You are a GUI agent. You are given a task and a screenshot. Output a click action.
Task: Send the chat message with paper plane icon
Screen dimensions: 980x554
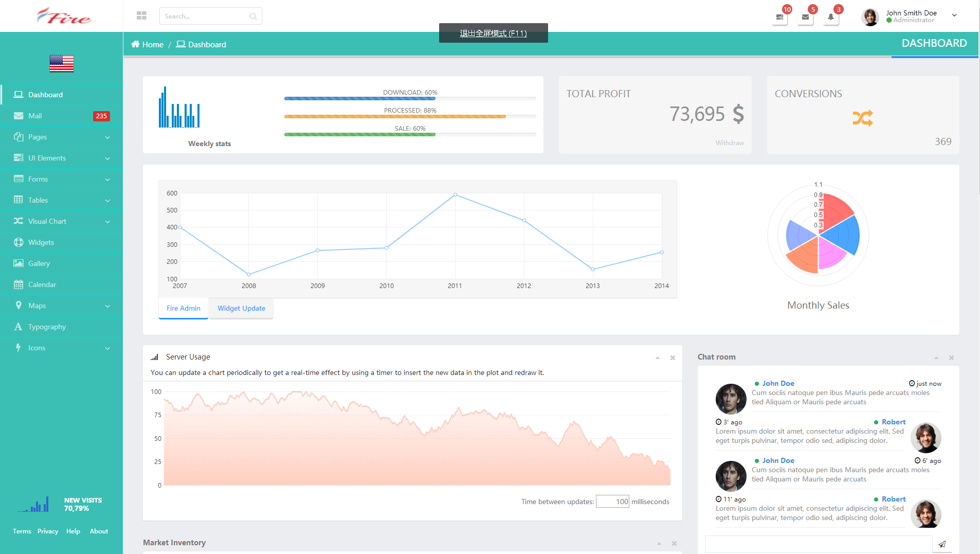(942, 544)
